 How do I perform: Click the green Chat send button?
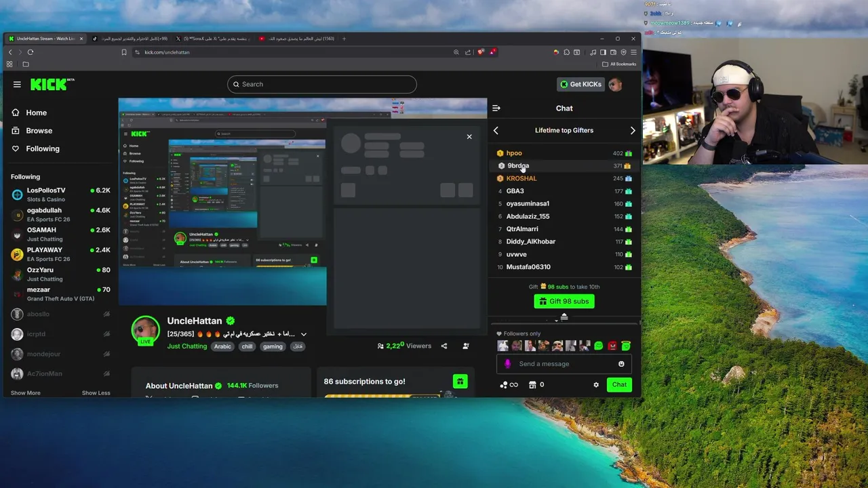coord(619,384)
